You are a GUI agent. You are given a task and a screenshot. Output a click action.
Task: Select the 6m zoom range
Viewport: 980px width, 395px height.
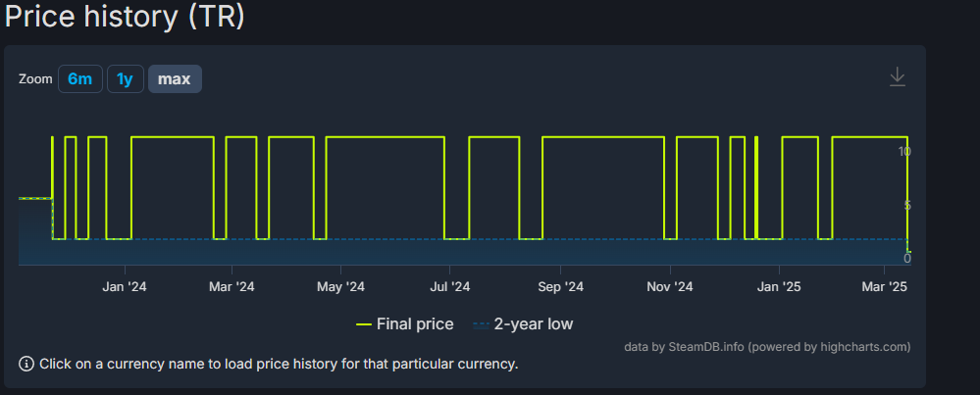80,79
